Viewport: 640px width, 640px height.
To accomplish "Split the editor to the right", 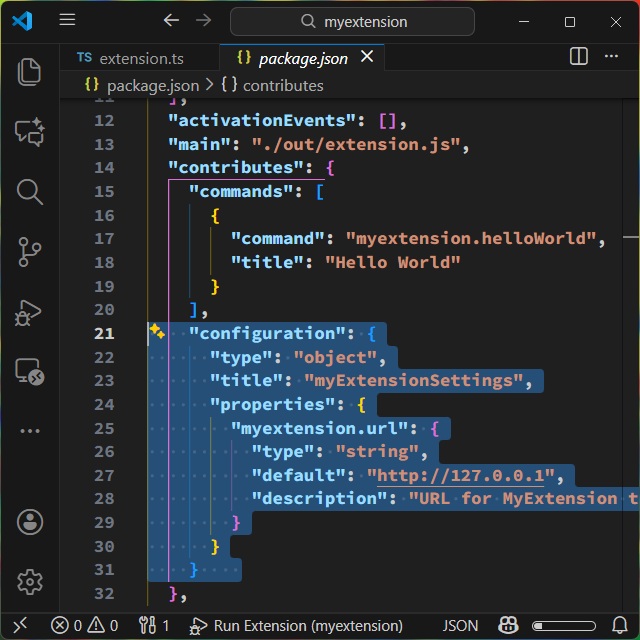I will (579, 57).
